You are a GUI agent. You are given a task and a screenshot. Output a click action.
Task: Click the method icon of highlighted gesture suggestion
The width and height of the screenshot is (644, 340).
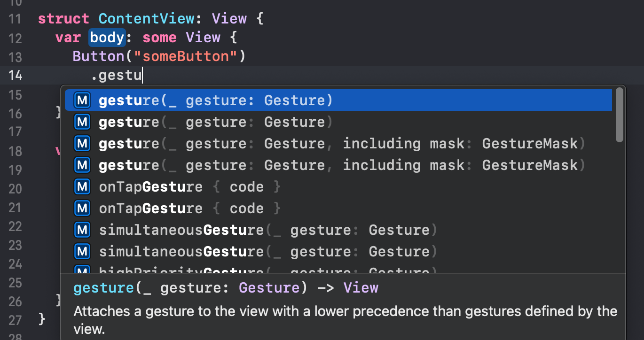(x=83, y=100)
